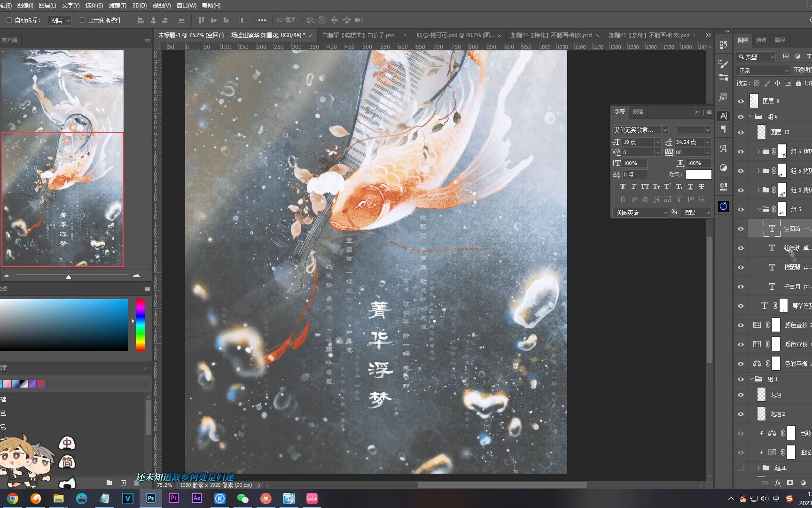Image resolution: width=812 pixels, height=508 pixels.
Task: Open the Paragraph panel icon in dock
Action: tap(724, 129)
